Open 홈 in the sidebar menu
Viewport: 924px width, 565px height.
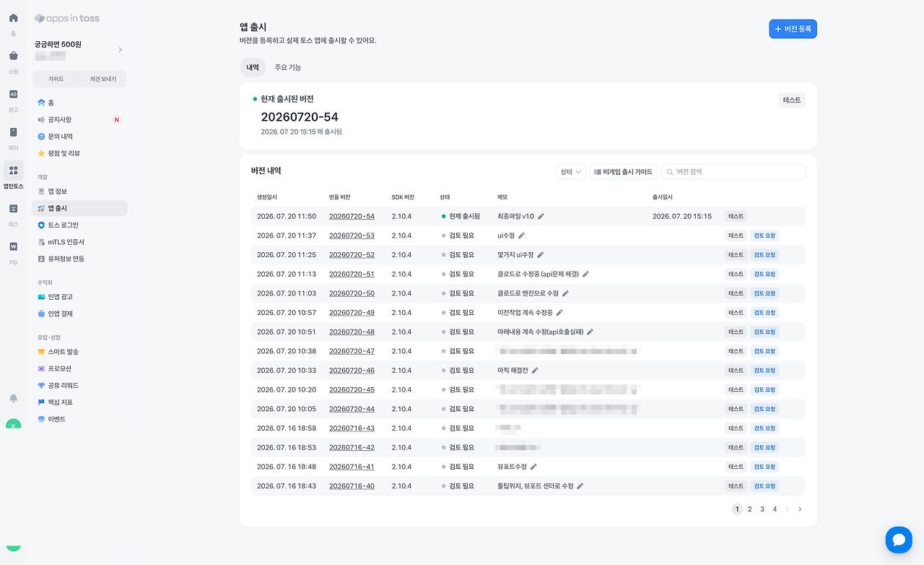[x=79, y=103]
